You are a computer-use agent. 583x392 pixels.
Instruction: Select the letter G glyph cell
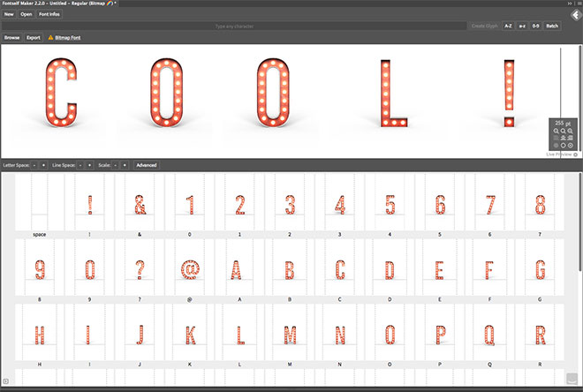pyautogui.click(x=540, y=268)
